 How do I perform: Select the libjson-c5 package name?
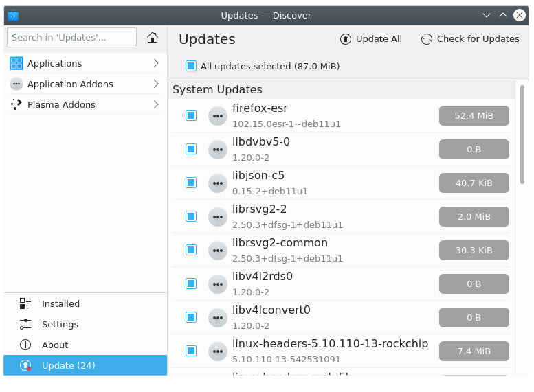258,176
